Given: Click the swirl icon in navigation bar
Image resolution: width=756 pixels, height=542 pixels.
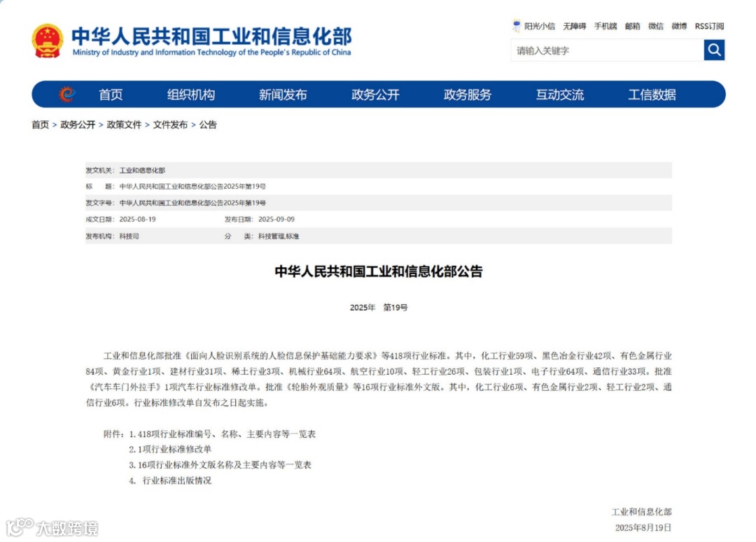Looking at the screenshot, I should 67,94.
